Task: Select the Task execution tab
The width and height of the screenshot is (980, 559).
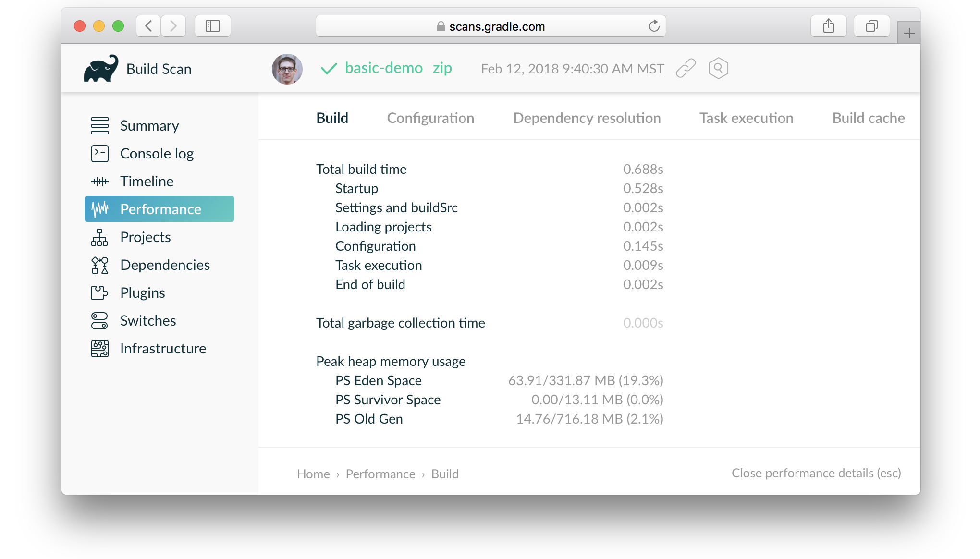Action: pyautogui.click(x=746, y=118)
